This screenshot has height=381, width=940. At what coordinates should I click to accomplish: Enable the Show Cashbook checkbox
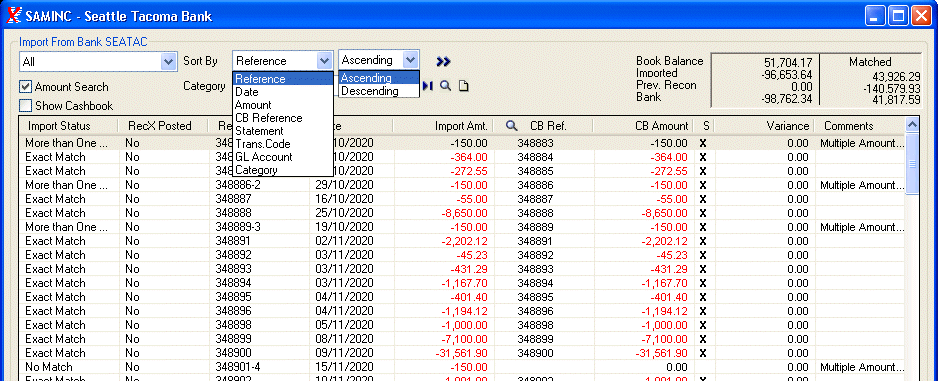point(25,106)
